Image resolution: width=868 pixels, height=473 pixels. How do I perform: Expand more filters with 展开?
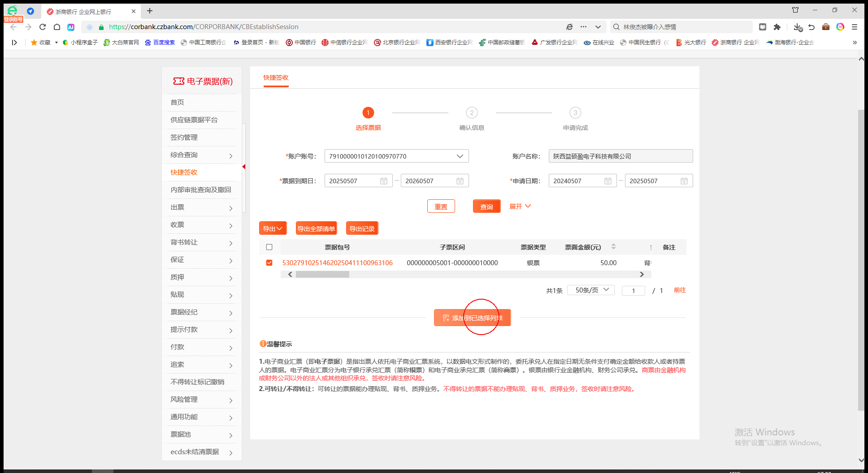coord(520,206)
